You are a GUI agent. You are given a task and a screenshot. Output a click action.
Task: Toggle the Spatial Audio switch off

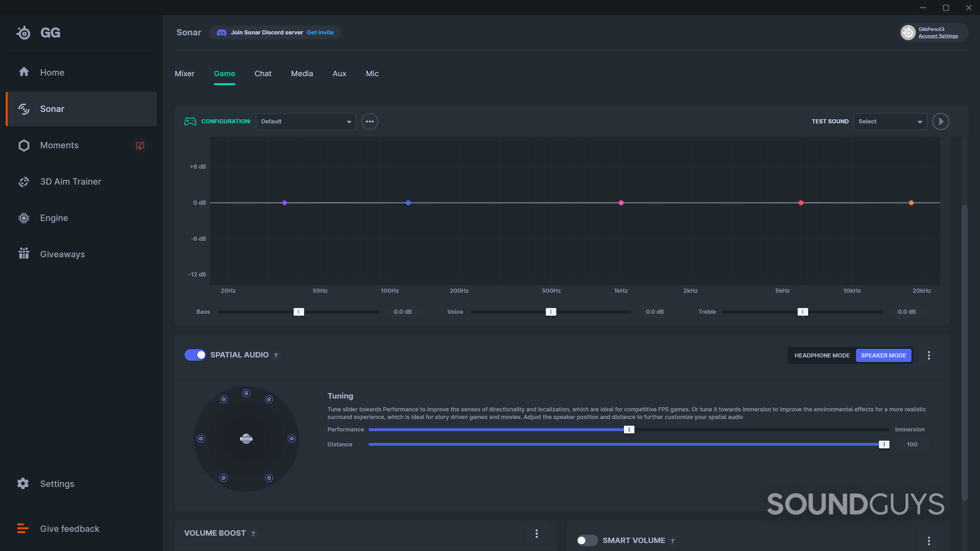point(195,355)
